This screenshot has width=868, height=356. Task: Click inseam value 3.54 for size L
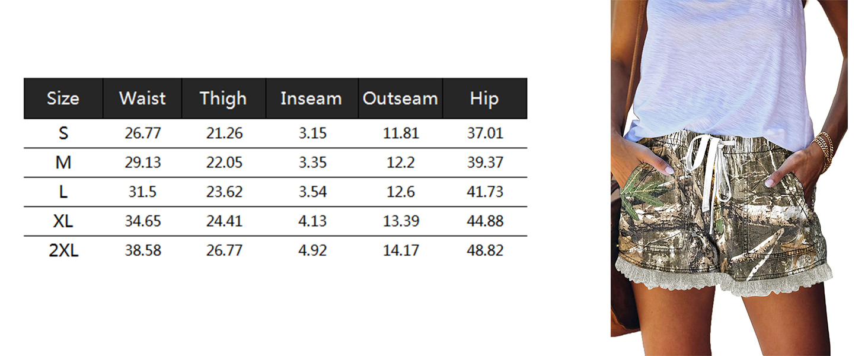tap(312, 192)
